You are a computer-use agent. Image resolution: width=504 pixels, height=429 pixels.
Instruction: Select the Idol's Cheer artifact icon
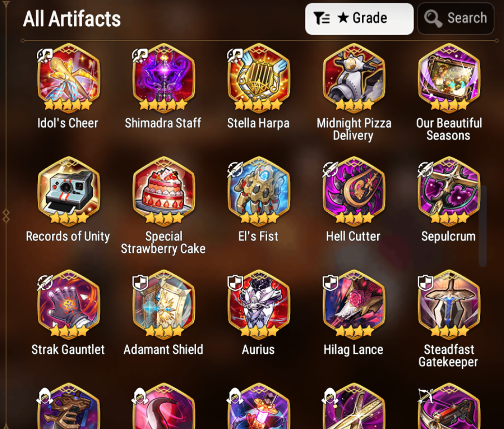click(x=68, y=78)
